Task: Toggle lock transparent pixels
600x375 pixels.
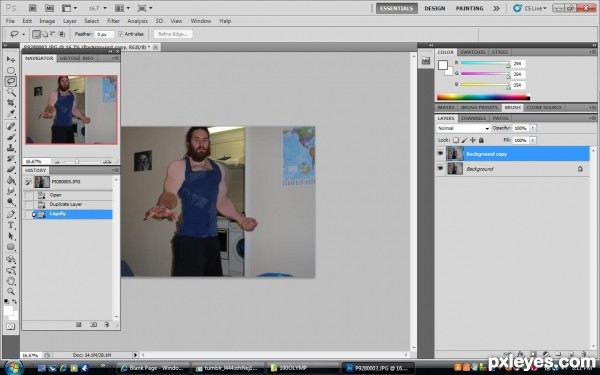Action: 456,140
